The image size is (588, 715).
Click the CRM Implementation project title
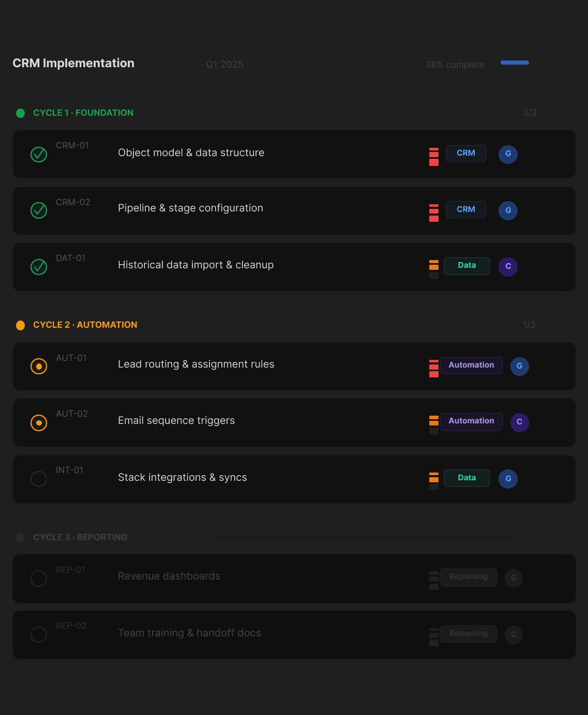73,63
